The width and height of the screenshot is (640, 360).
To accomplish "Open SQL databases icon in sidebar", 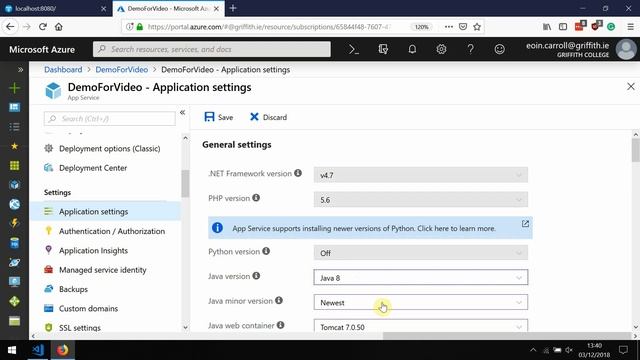I will tap(14, 243).
